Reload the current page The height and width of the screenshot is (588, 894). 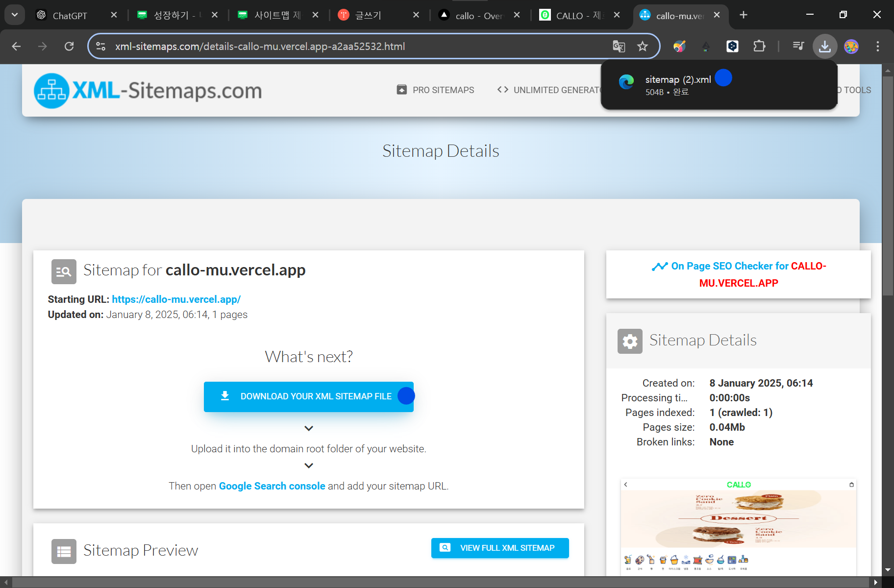[69, 46]
